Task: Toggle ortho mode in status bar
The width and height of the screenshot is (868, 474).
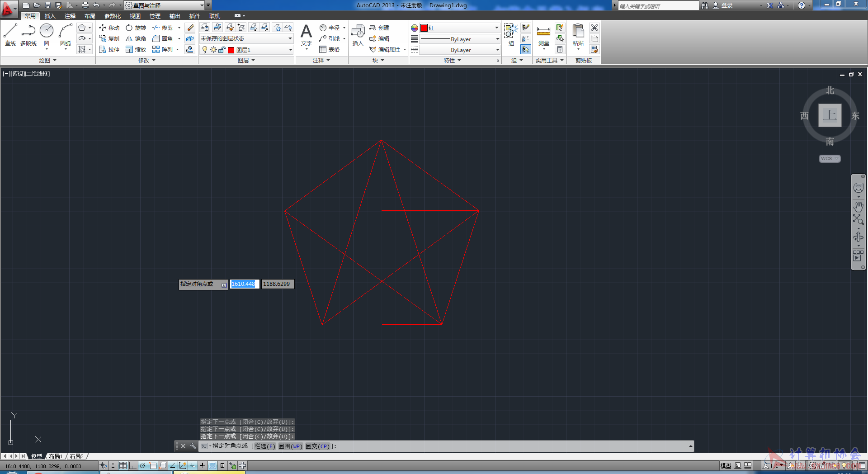Action: pyautogui.click(x=132, y=465)
